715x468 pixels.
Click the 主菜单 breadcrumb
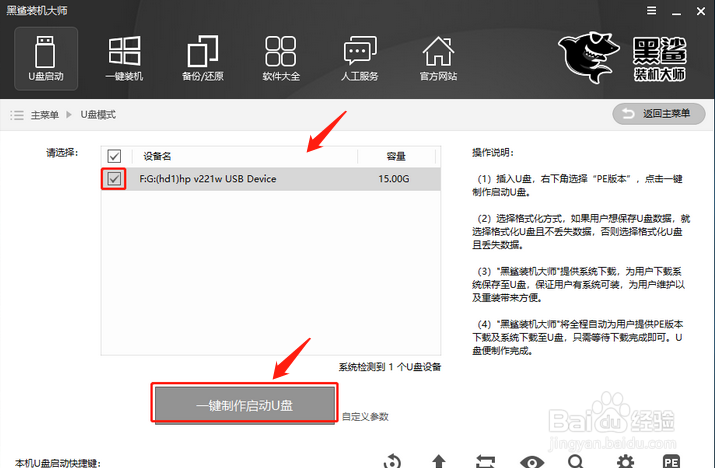tap(45, 115)
